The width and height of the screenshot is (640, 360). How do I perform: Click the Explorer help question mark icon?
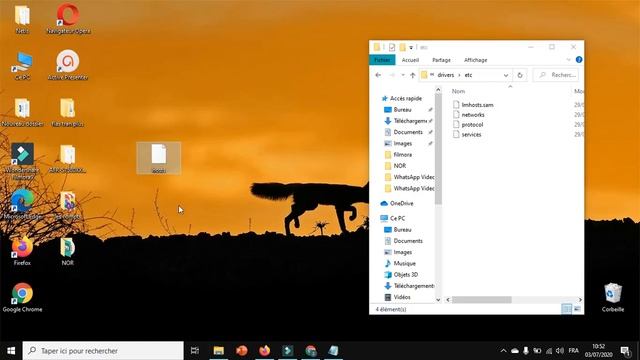(x=579, y=60)
